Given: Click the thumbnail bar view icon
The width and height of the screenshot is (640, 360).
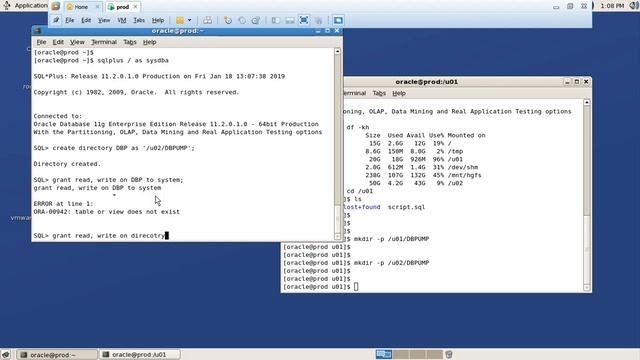Looking at the screenshot, I should tap(290, 20).
